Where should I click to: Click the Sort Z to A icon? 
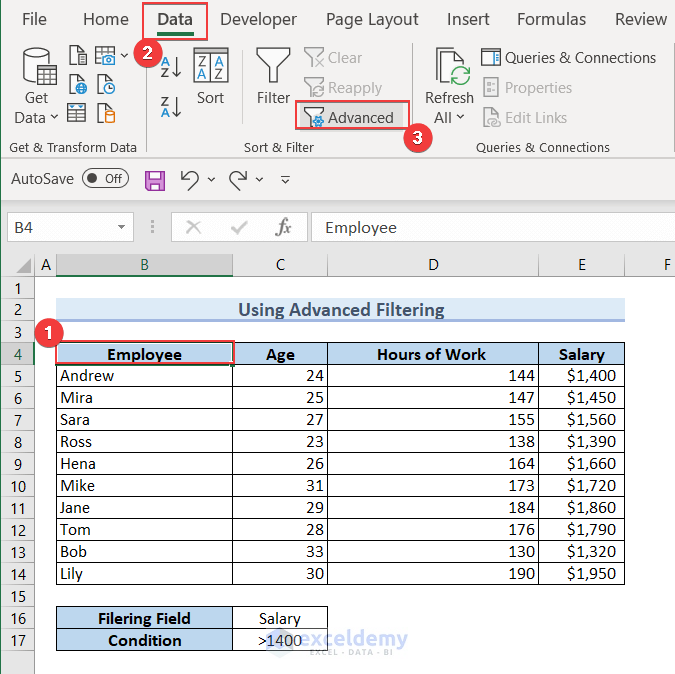point(171,107)
